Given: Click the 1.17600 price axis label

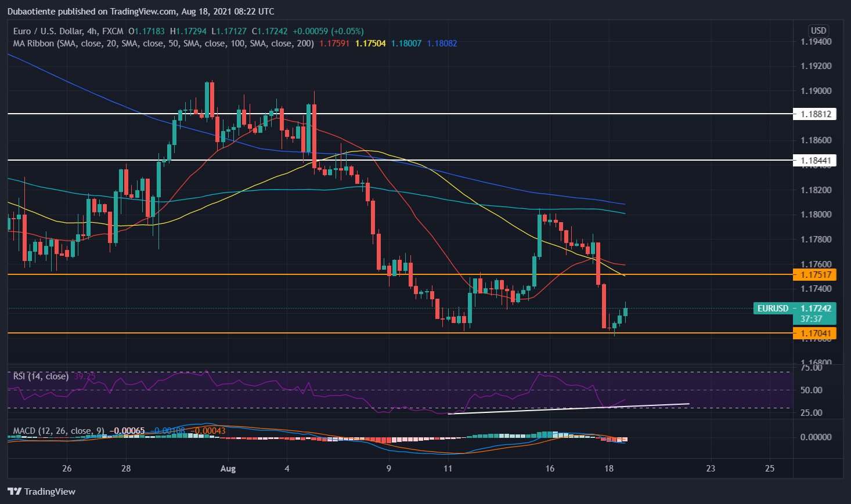Looking at the screenshot, I should [x=816, y=264].
